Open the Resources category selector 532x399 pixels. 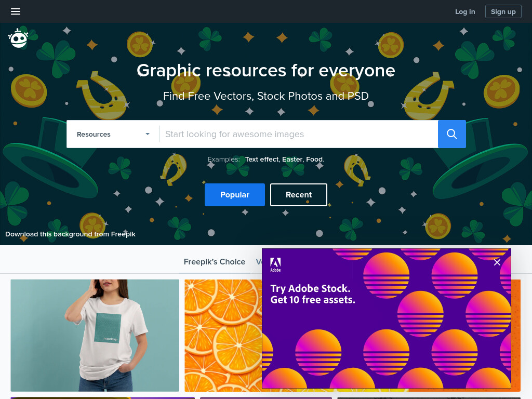(113, 134)
